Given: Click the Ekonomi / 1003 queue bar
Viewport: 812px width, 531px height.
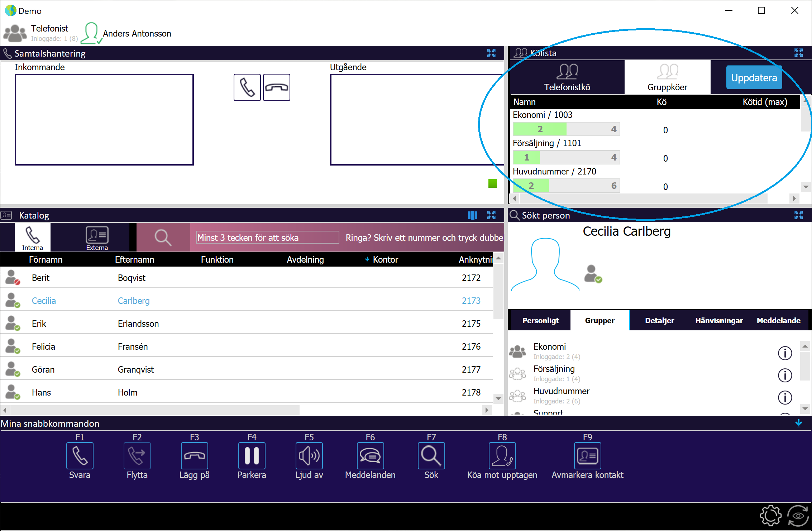Looking at the screenshot, I should coord(566,129).
